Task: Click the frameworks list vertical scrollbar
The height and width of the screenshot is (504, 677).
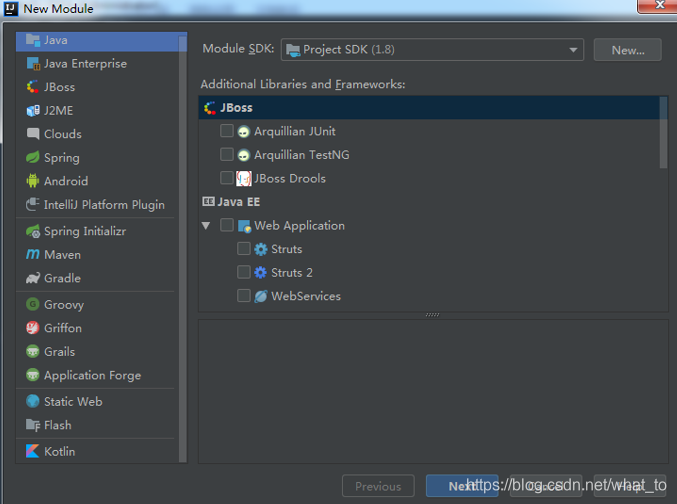Action: (x=664, y=132)
